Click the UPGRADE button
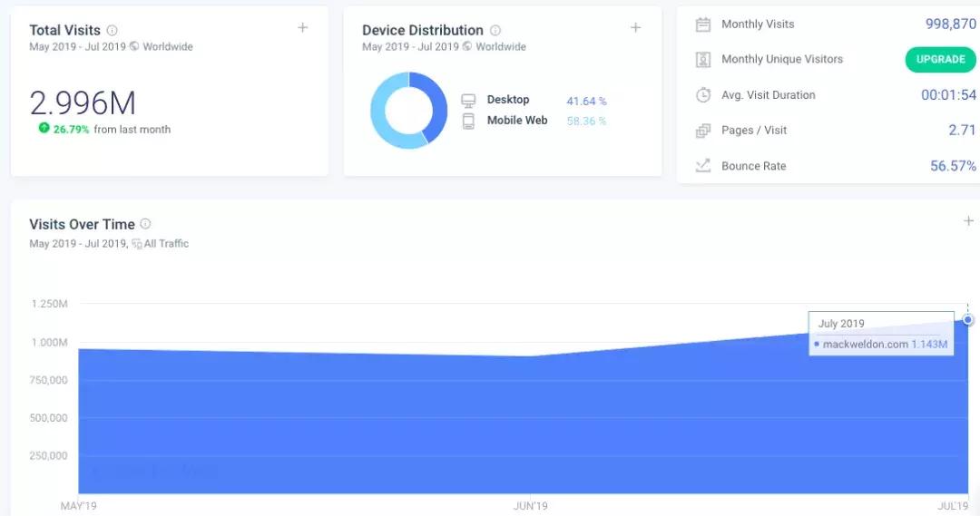980x516 pixels. pos(940,60)
